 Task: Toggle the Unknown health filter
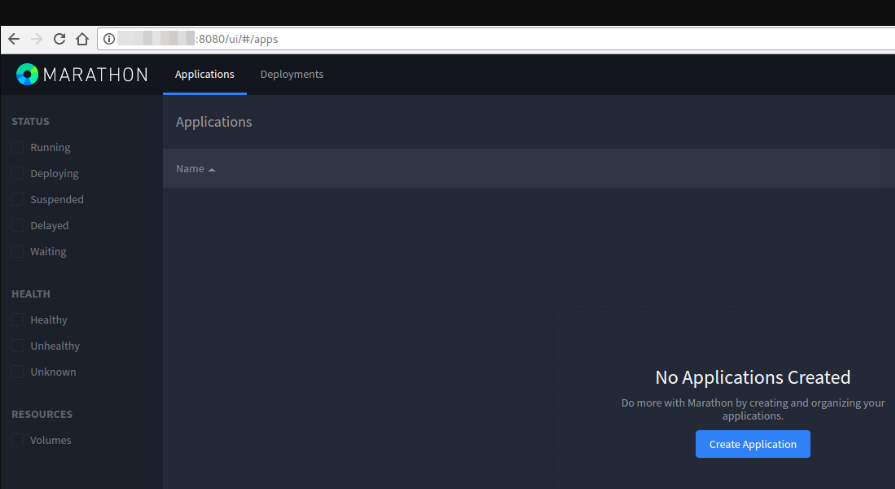18,372
